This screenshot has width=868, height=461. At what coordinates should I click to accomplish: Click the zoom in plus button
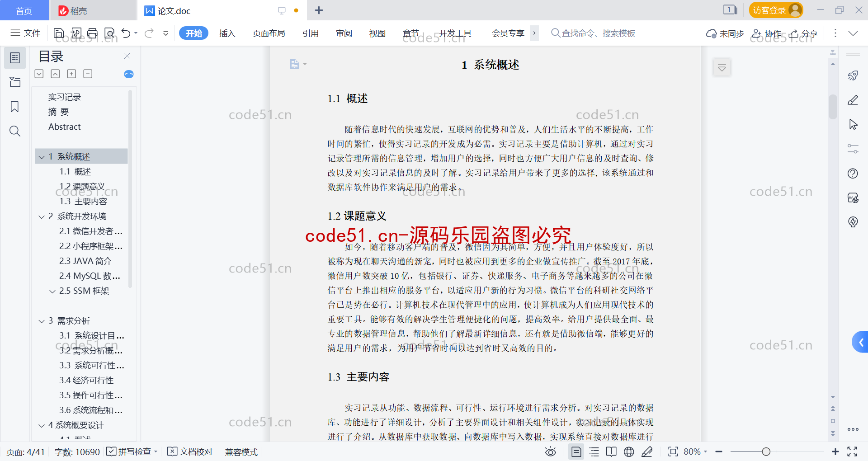click(835, 452)
